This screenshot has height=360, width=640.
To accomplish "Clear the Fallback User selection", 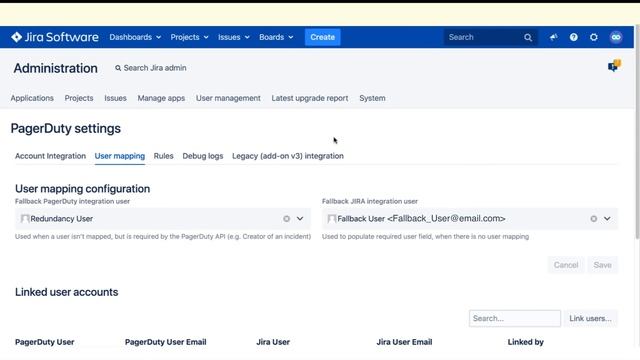I will (593, 219).
